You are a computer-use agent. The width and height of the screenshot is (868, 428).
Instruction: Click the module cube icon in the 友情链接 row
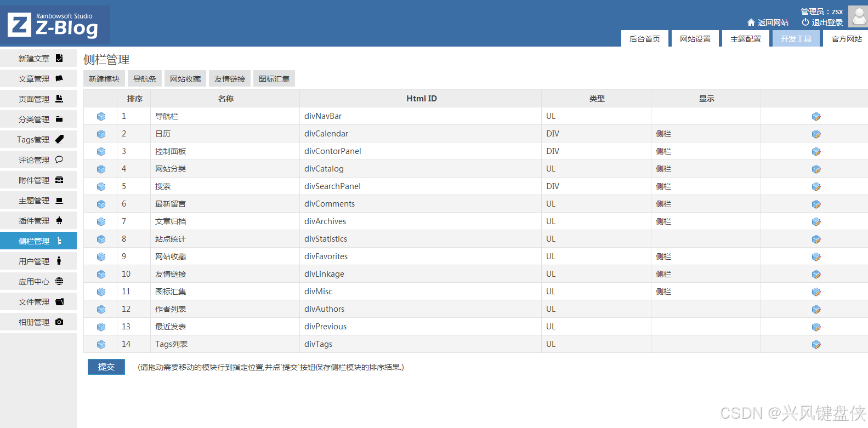[101, 275]
